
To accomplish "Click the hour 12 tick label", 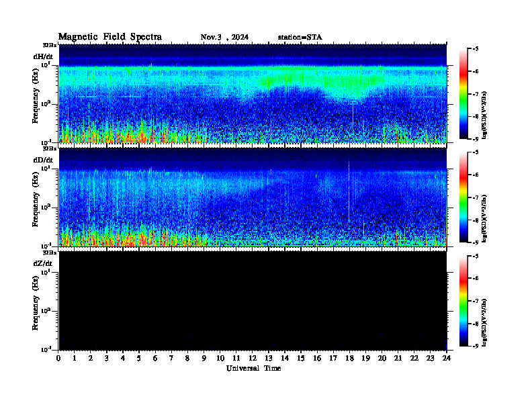I will 253,358.
